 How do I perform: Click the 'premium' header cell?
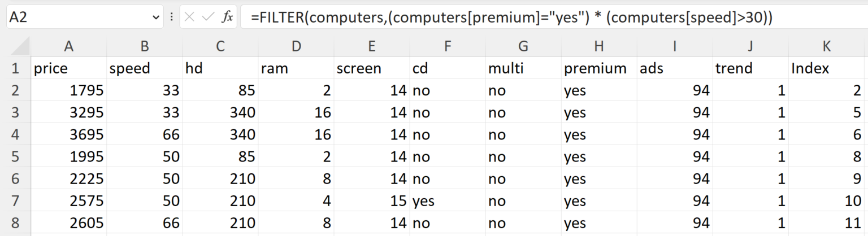[x=599, y=68]
